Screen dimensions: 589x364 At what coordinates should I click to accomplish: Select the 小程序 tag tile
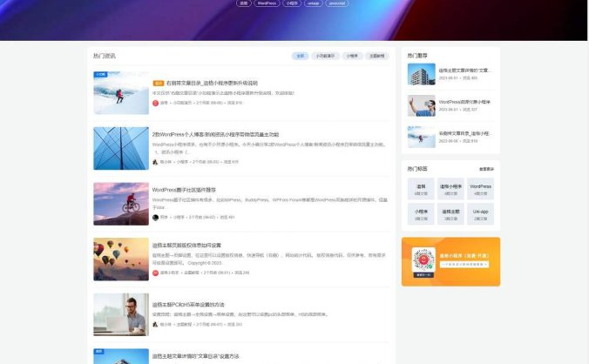[421, 214]
